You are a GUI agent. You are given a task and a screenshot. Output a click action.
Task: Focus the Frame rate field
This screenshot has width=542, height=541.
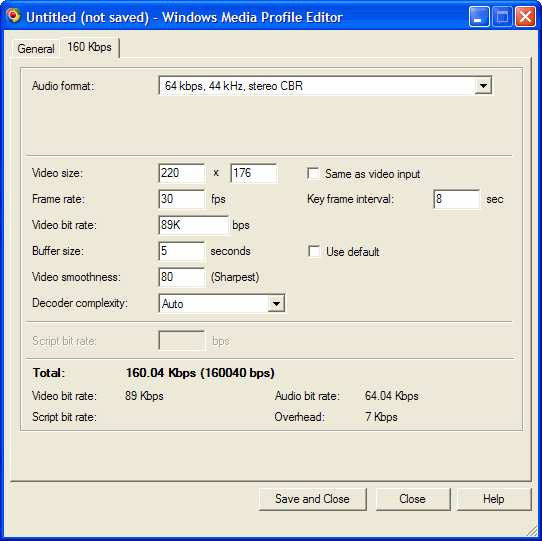tap(182, 199)
